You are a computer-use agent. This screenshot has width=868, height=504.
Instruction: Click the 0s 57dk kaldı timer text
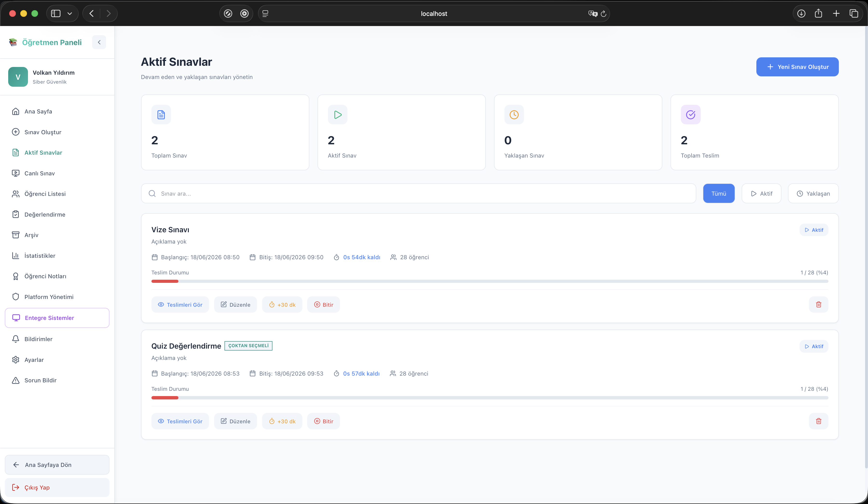pyautogui.click(x=361, y=373)
